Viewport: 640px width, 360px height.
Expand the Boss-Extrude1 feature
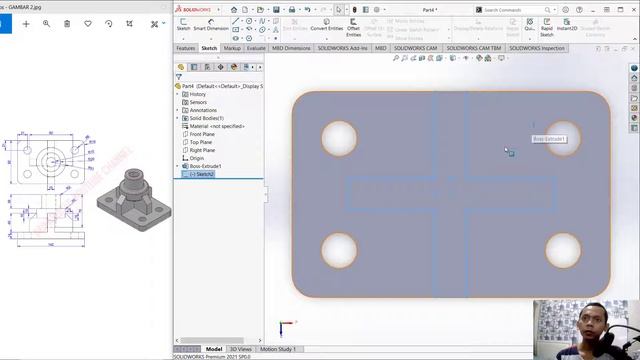178,167
